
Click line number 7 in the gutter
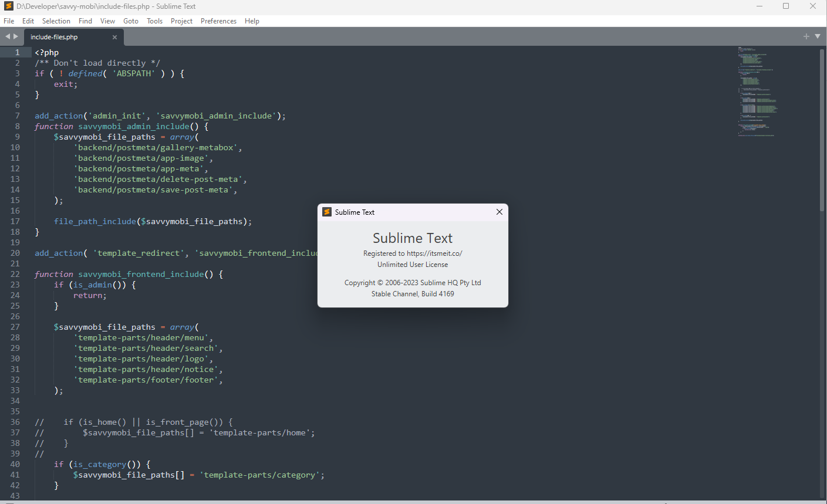[x=18, y=116]
